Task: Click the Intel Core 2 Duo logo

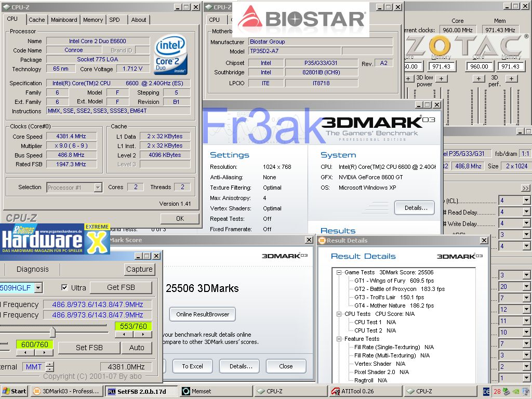Action: click(170, 55)
